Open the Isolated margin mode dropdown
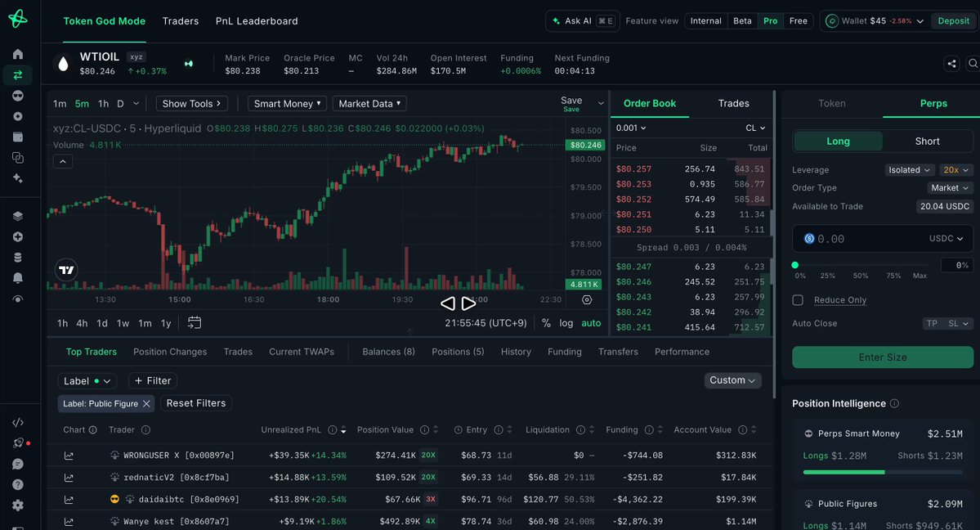Viewport: 980px width, 530px height. 910,170
